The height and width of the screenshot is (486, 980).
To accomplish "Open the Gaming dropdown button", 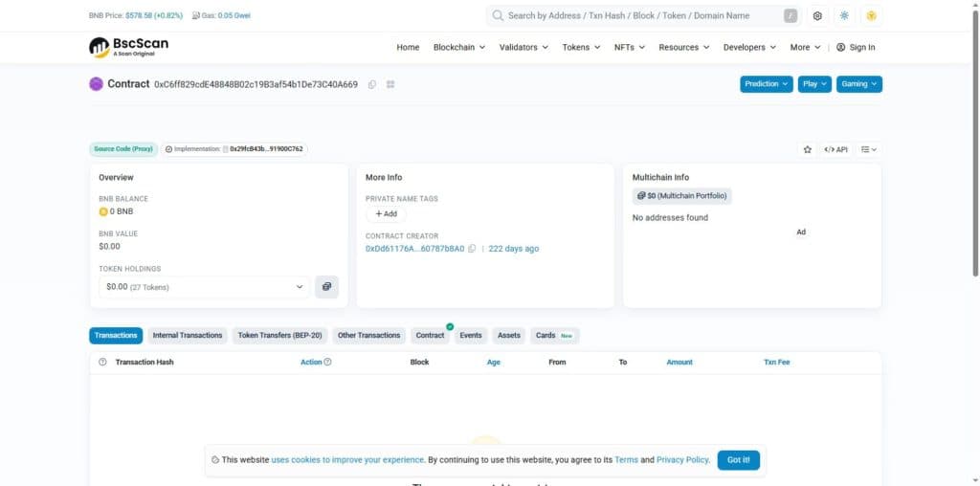I will point(859,84).
